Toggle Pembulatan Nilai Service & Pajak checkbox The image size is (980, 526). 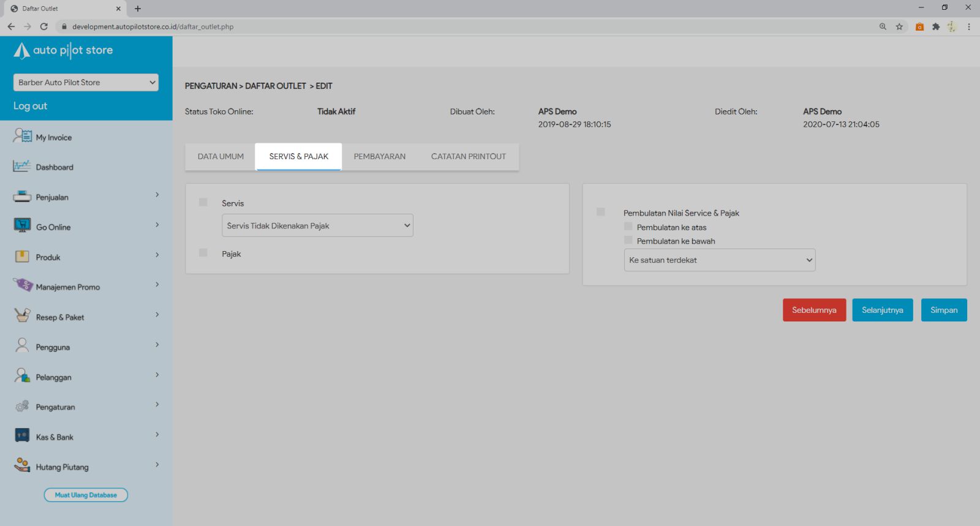(x=601, y=212)
